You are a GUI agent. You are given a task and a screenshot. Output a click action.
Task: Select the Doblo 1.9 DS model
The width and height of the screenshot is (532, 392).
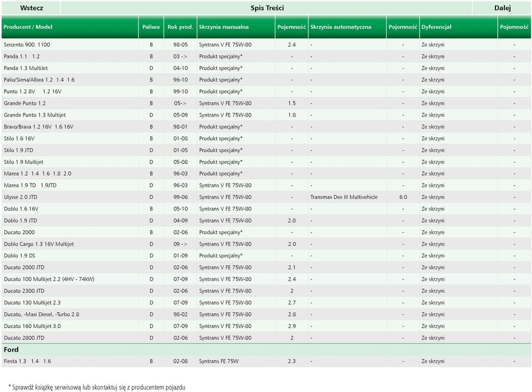(19, 256)
